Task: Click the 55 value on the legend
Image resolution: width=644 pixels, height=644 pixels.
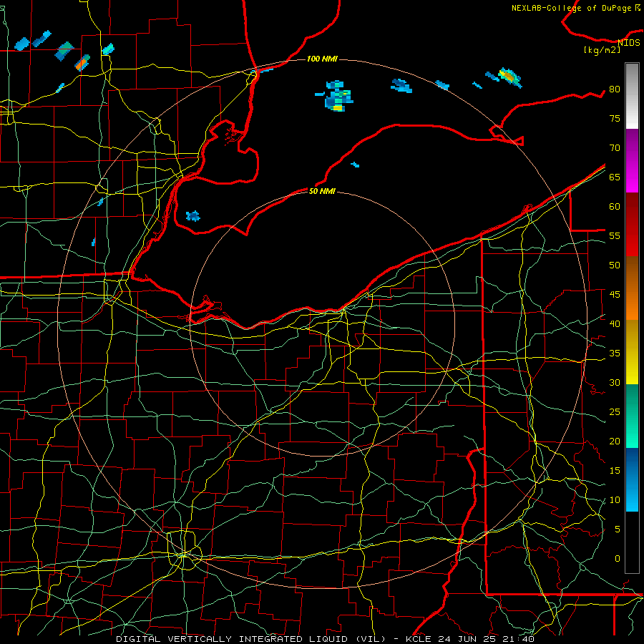Action: pos(615,235)
